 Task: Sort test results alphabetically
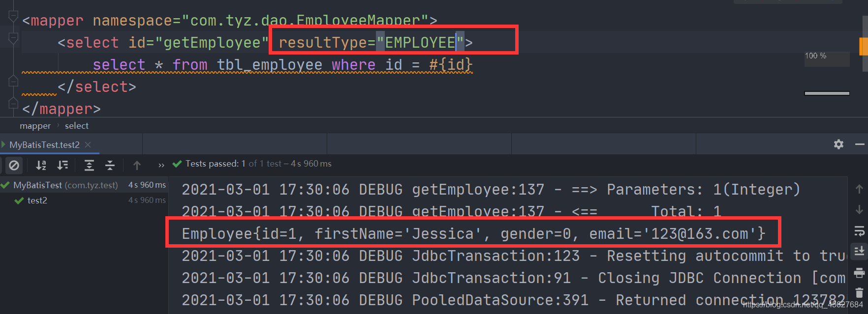pos(41,166)
